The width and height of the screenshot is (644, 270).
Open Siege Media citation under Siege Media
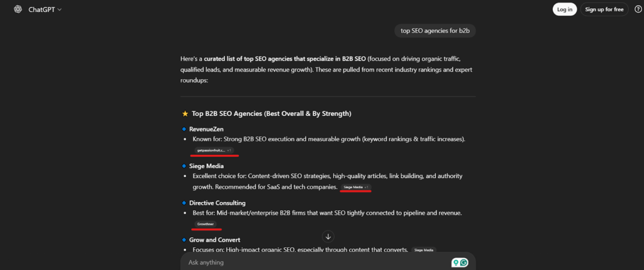[x=356, y=188]
